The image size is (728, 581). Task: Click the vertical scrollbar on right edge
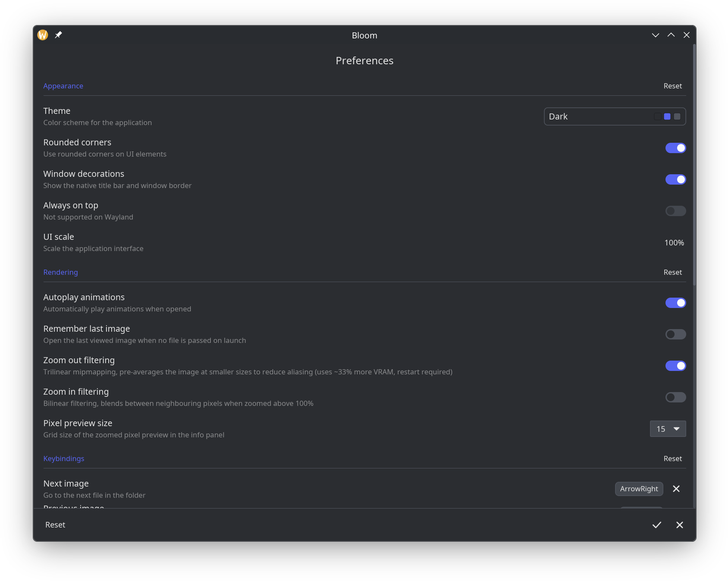694,165
